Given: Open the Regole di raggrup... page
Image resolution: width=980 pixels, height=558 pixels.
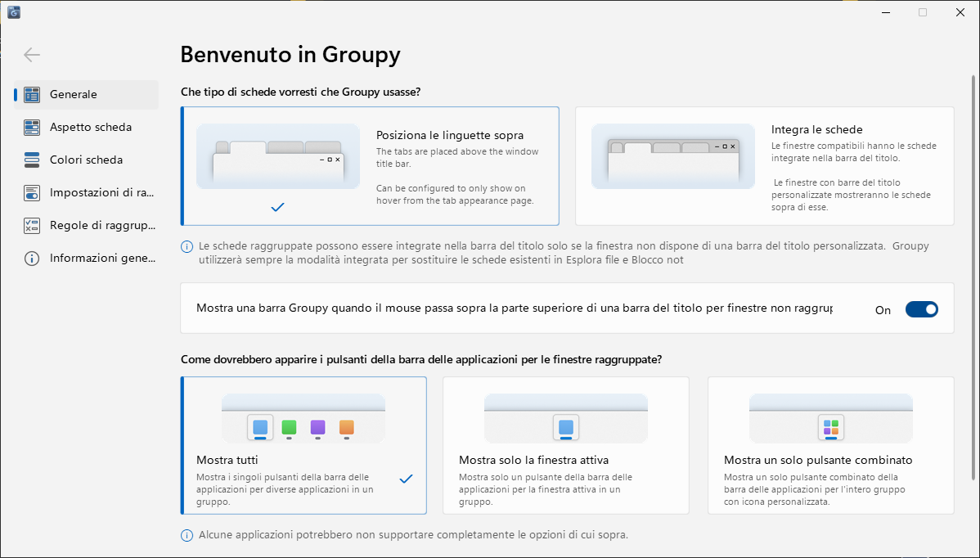Looking at the screenshot, I should [x=86, y=226].
